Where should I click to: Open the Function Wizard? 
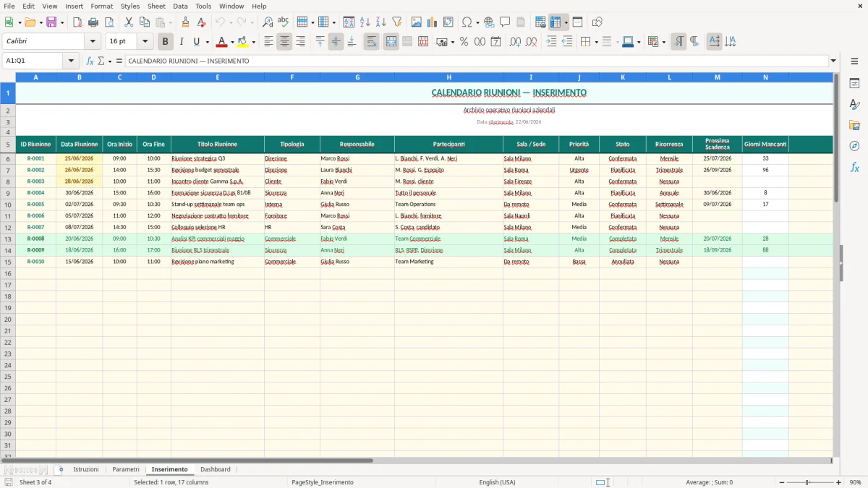90,61
